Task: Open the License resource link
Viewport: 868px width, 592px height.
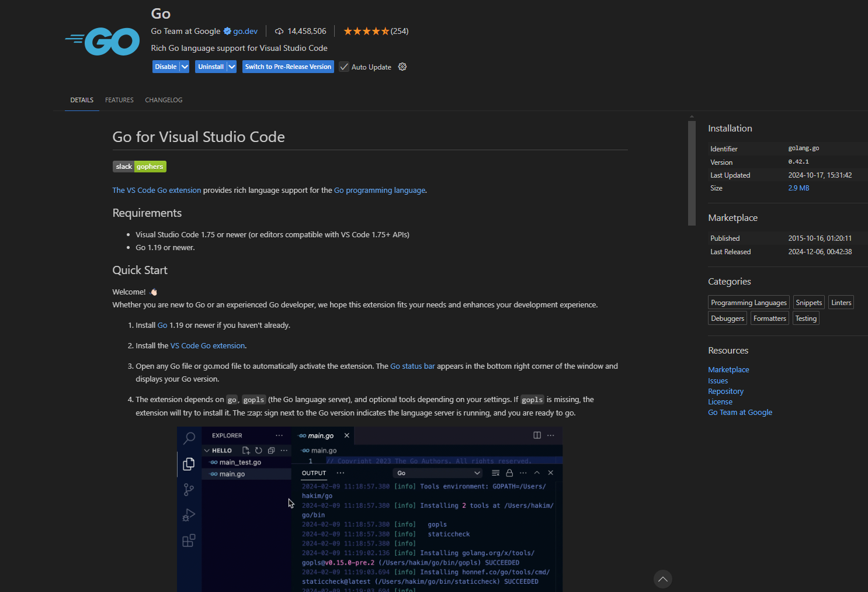Action: 720,401
